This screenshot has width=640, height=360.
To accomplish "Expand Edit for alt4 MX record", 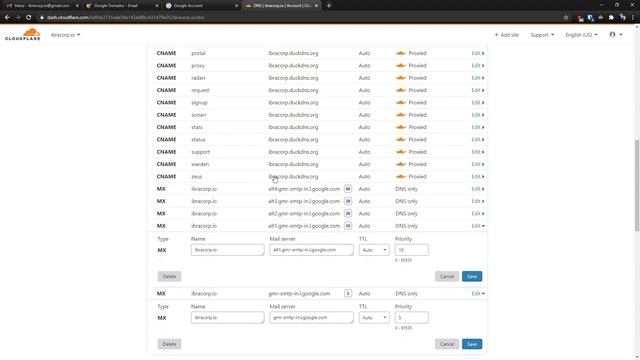I will coord(478,189).
